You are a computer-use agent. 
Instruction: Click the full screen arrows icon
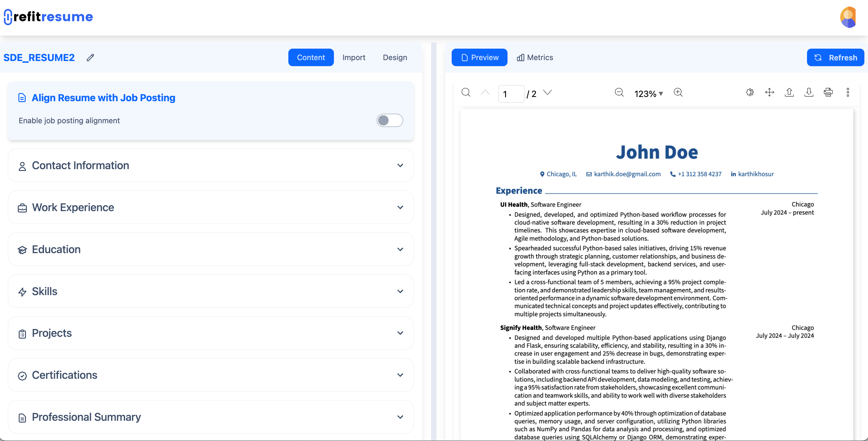click(770, 92)
